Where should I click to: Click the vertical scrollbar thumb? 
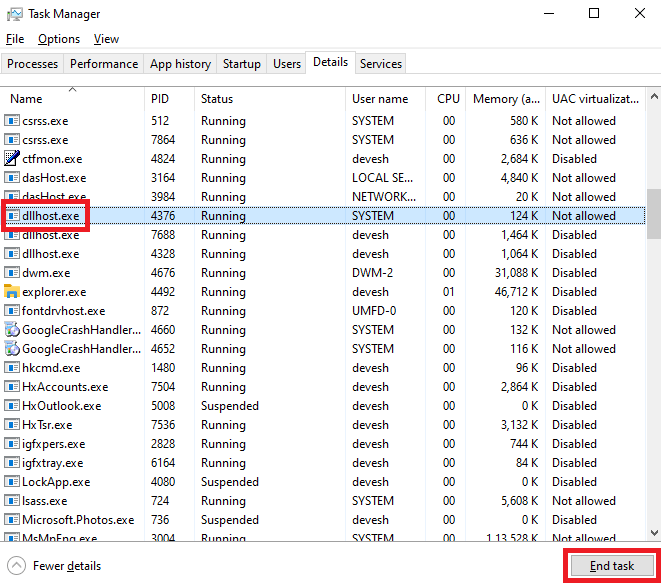(x=654, y=214)
